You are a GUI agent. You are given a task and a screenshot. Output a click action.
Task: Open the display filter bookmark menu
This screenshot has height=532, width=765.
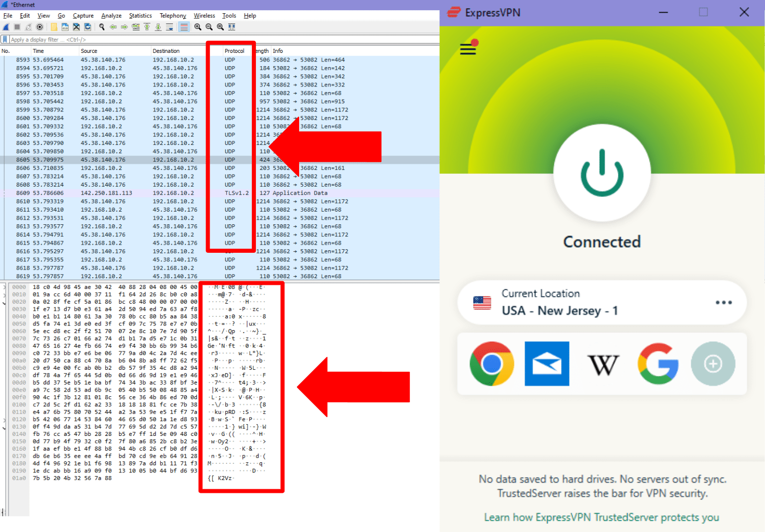click(5, 39)
